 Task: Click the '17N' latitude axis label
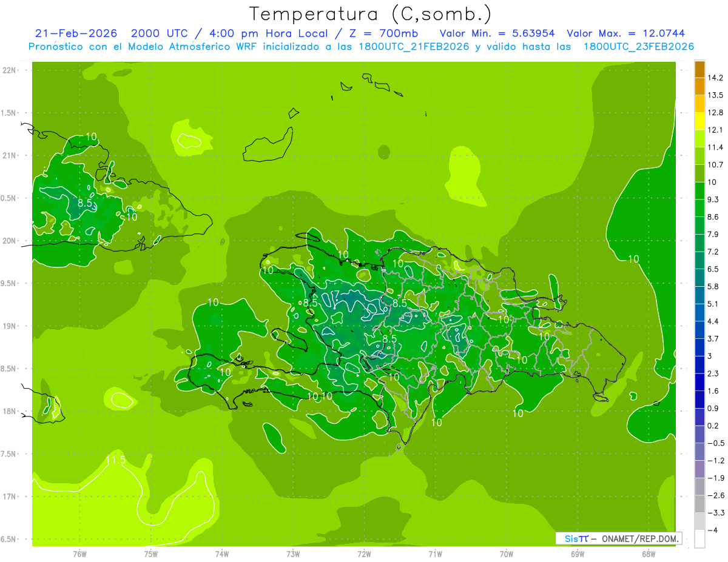pyautogui.click(x=9, y=497)
